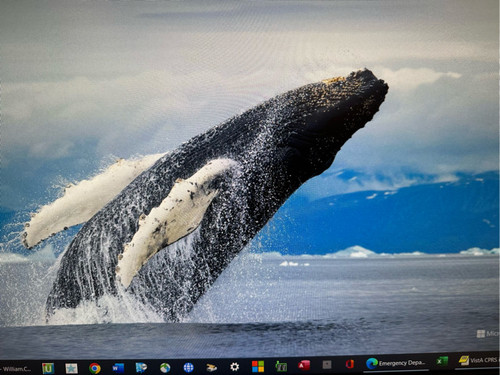The image size is (500, 375).
Task: Open the blue globe network icon
Action: (188, 367)
